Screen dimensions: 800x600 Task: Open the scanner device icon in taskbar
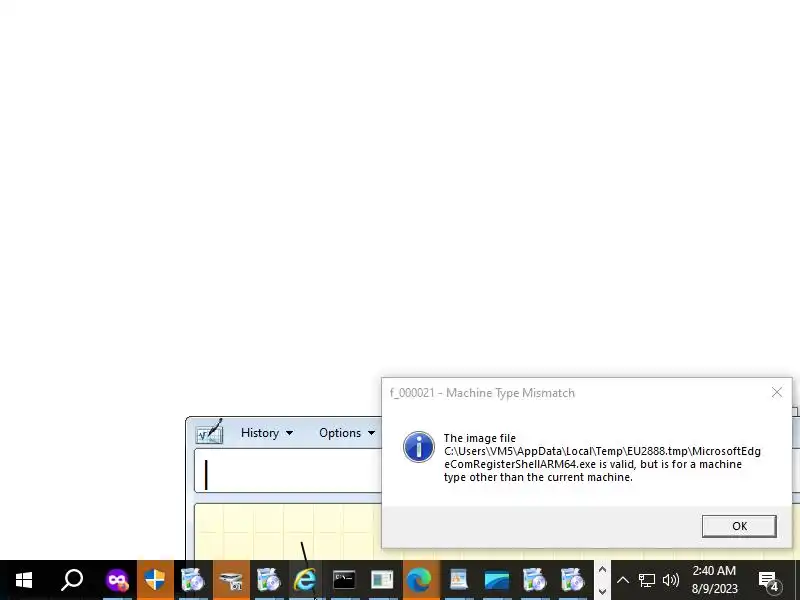click(231, 580)
